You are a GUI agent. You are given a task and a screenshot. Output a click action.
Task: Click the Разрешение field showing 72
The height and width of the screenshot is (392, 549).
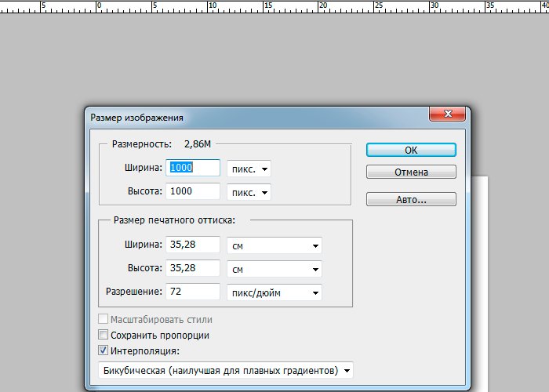tap(193, 292)
